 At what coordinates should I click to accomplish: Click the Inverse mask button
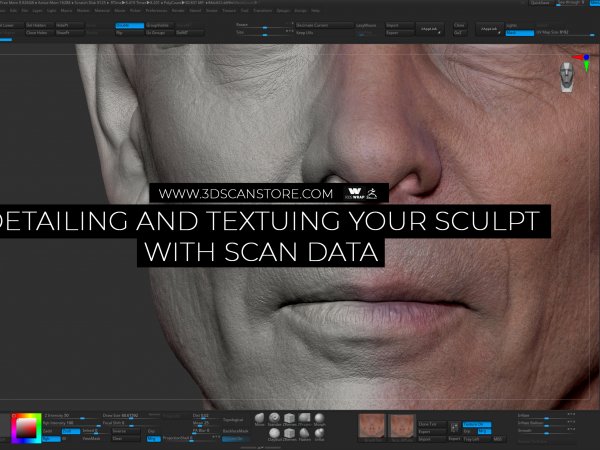pyautogui.click(x=126, y=431)
